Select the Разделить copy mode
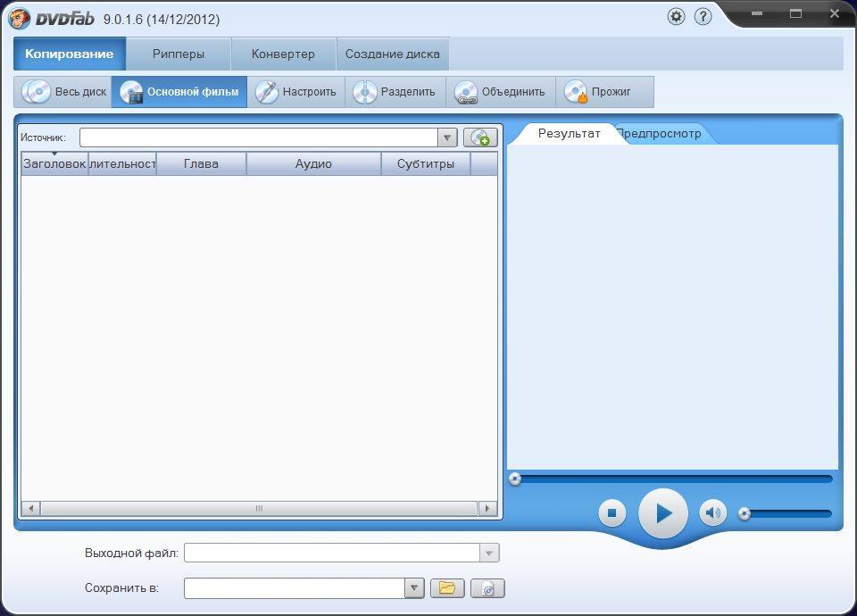Viewport: 857px width, 616px height. 395,92
